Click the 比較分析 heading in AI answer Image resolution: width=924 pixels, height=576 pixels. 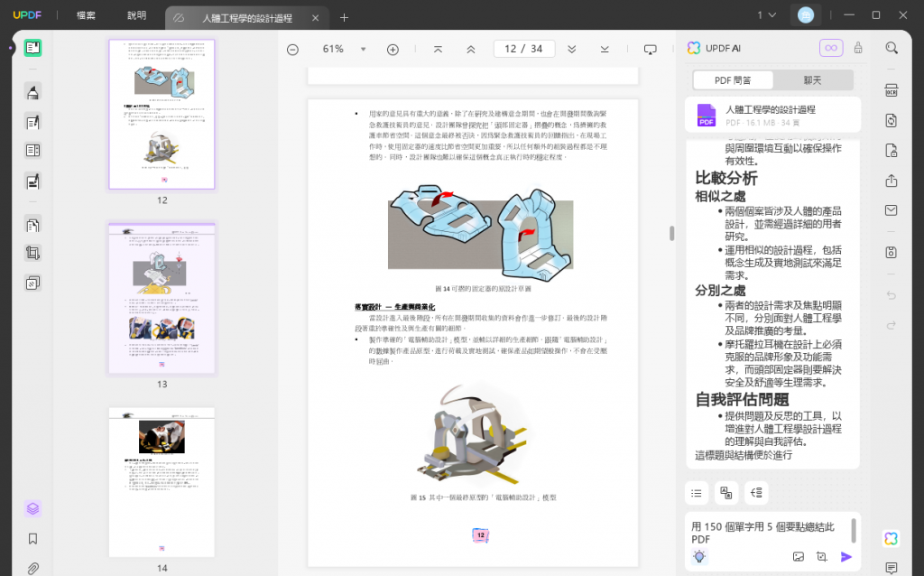tap(726, 178)
